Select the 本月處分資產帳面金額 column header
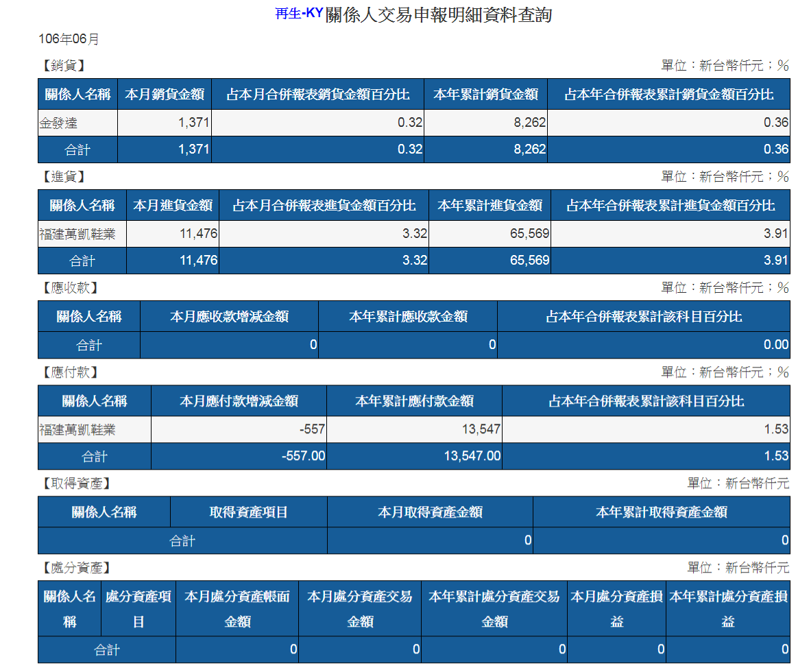 click(237, 609)
